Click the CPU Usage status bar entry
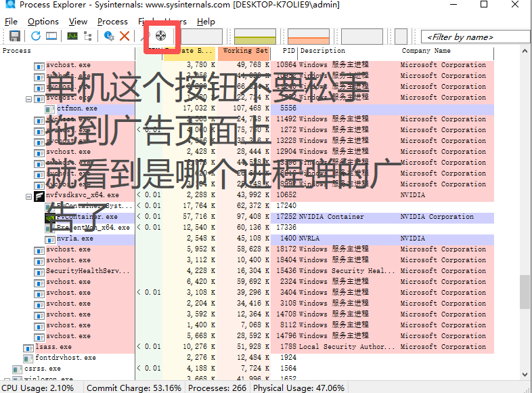Viewport: 532px width, 393px height. click(38, 388)
